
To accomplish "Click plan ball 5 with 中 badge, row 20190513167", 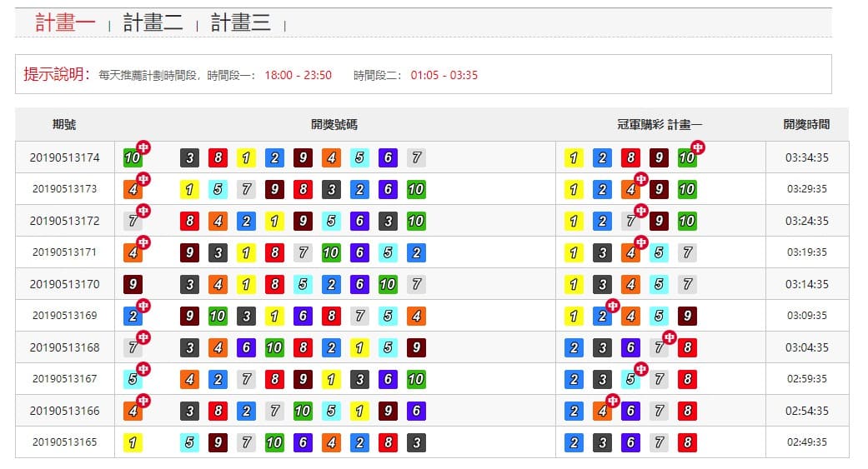I will click(630, 379).
